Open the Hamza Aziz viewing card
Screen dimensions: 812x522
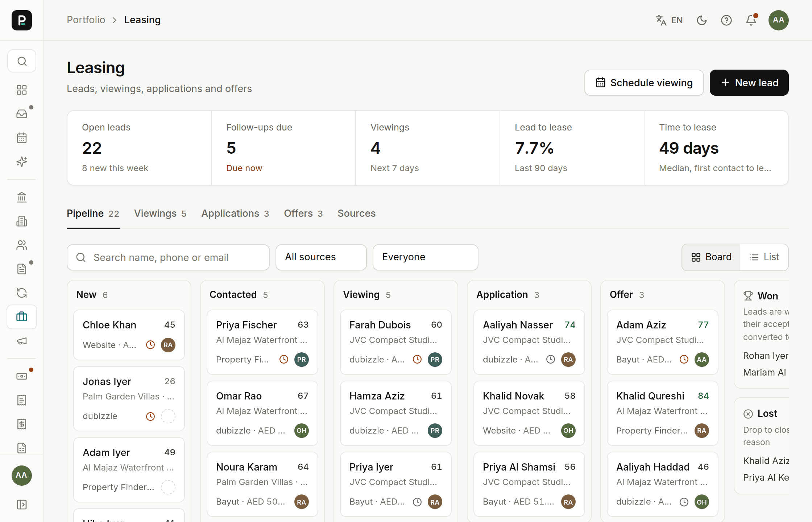(396, 413)
